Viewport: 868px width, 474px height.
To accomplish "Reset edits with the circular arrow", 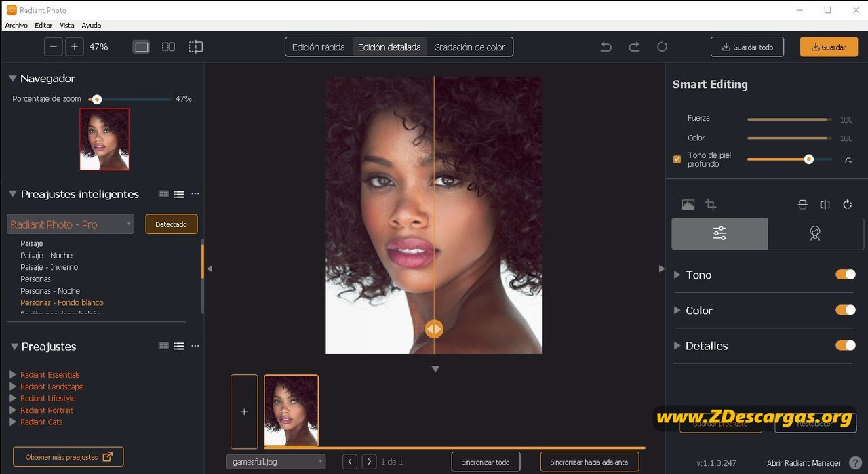I will click(x=663, y=47).
